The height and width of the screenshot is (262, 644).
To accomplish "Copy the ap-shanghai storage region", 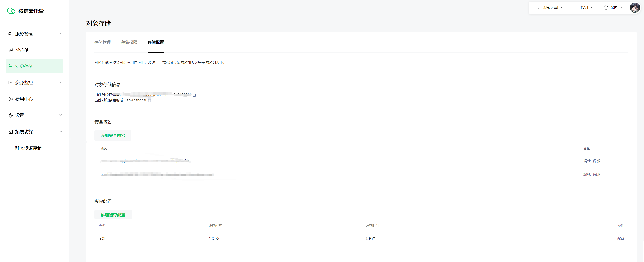I will point(149,100).
